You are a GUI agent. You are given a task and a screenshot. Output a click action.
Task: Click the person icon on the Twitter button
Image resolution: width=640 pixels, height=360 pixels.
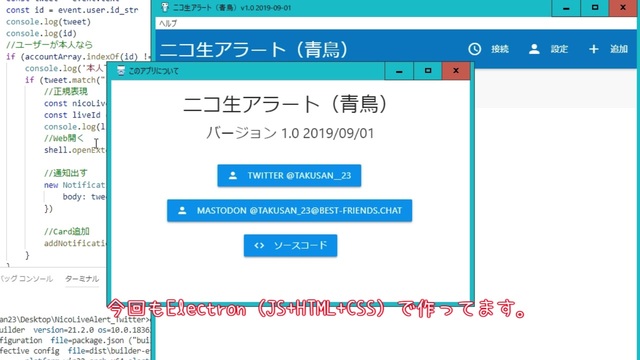click(233, 176)
